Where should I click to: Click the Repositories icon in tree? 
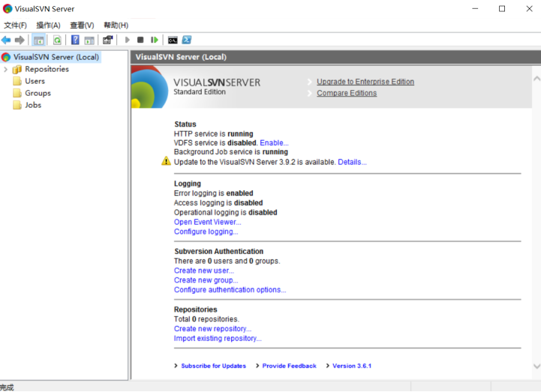17,69
